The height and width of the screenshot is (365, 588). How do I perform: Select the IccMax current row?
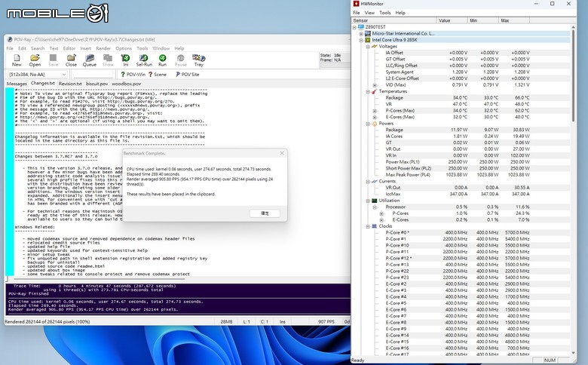coord(461,194)
